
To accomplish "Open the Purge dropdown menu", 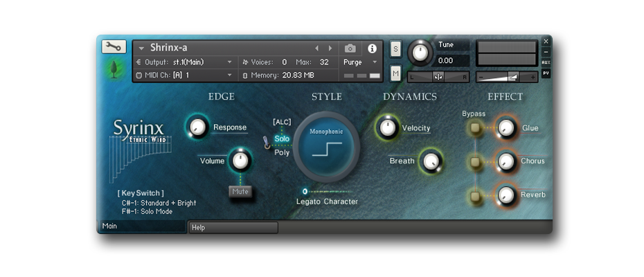I will point(360,62).
